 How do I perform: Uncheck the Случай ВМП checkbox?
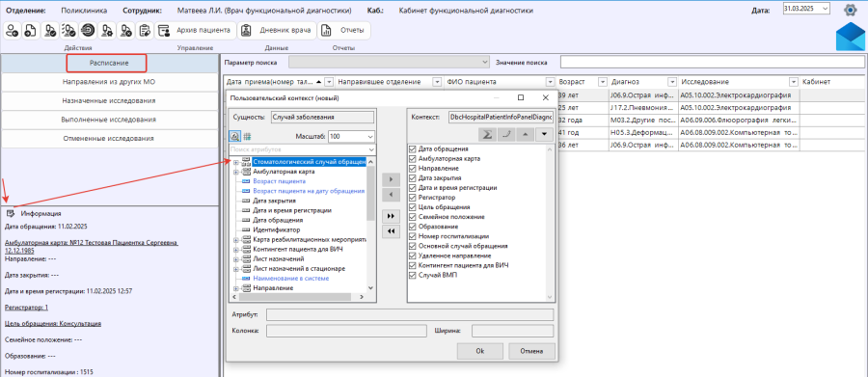pyautogui.click(x=412, y=275)
